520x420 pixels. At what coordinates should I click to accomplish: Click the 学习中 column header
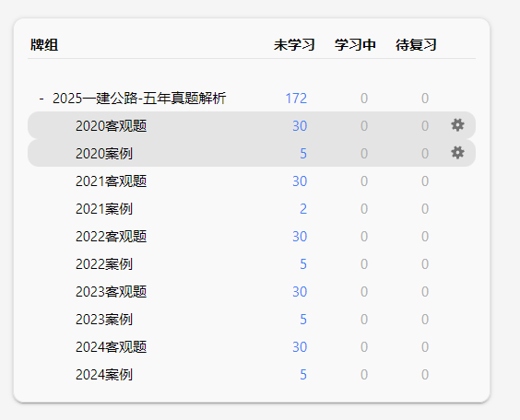coord(355,45)
